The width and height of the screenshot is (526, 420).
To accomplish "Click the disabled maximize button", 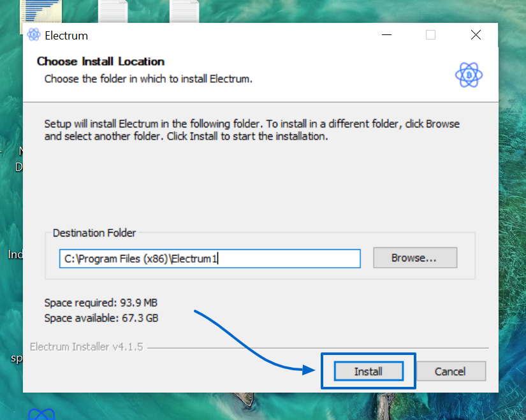I will click(x=431, y=35).
